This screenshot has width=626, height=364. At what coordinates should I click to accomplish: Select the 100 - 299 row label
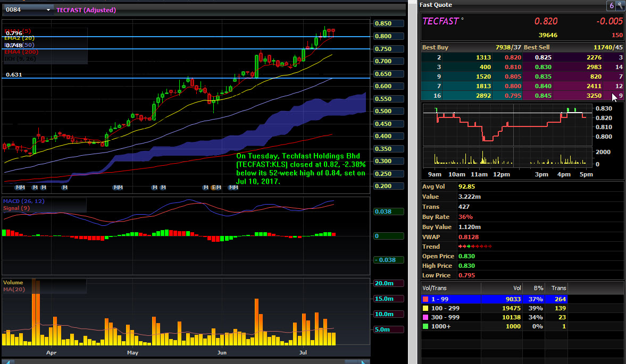[x=445, y=308]
